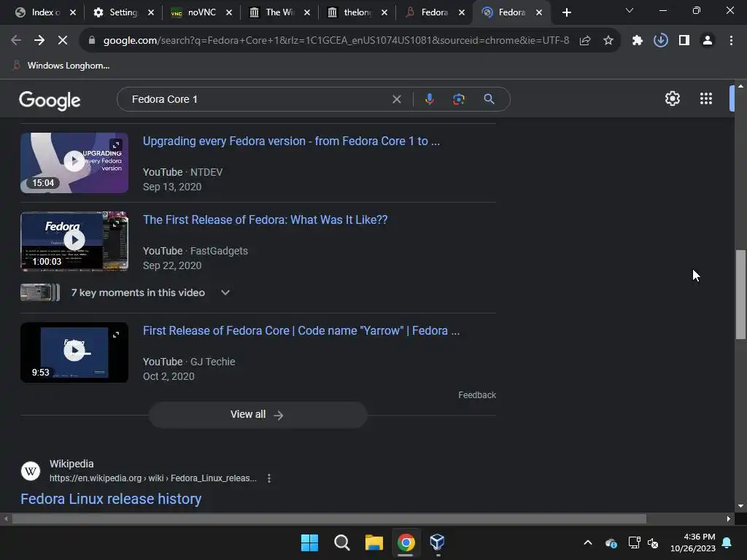Close the noVNC tab
Screen dimensions: 747x560
pyautogui.click(x=228, y=12)
